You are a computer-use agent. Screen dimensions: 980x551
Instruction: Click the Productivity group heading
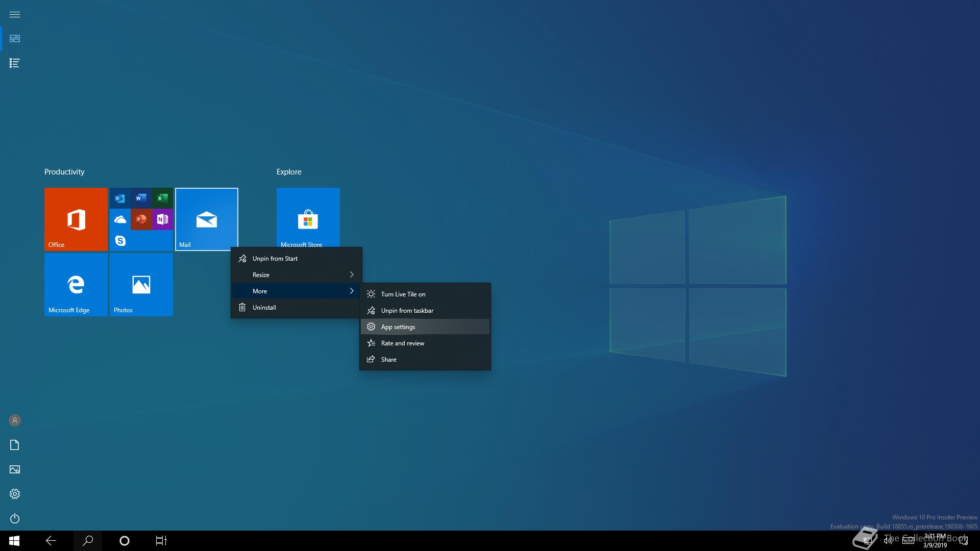coord(64,172)
